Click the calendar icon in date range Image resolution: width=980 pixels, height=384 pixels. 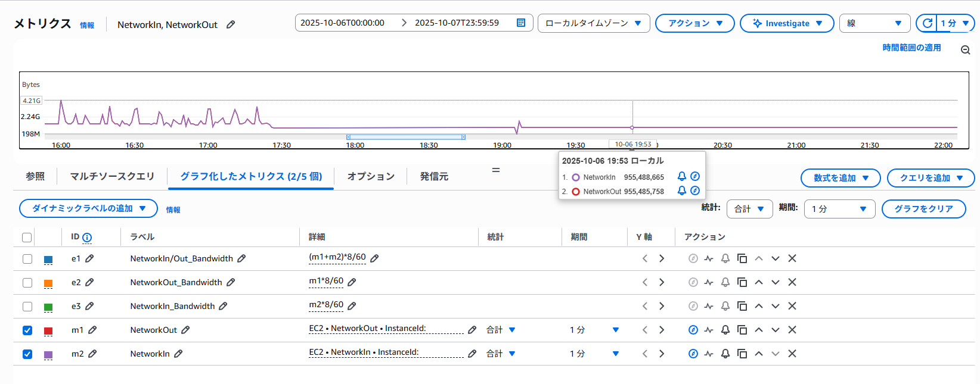pyautogui.click(x=520, y=23)
